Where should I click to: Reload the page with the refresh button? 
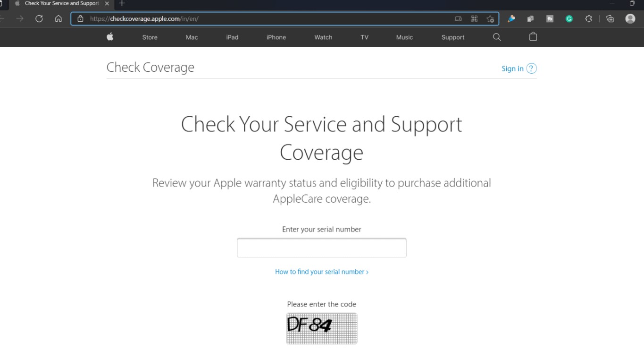[39, 18]
